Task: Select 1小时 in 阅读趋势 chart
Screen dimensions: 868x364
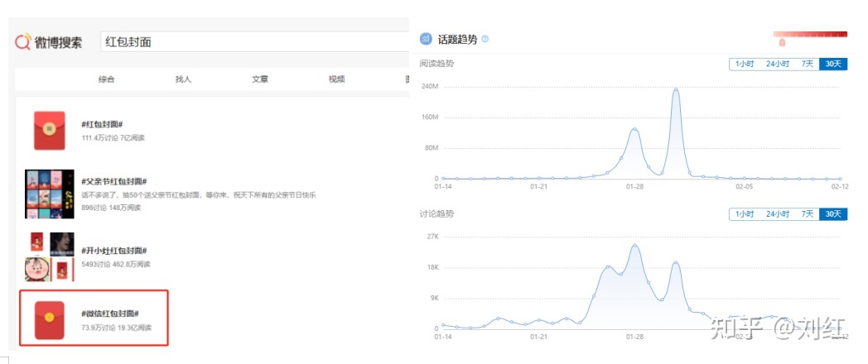Action: [745, 65]
